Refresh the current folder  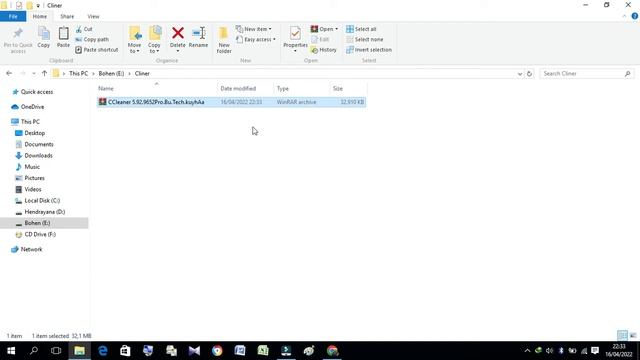(x=529, y=74)
